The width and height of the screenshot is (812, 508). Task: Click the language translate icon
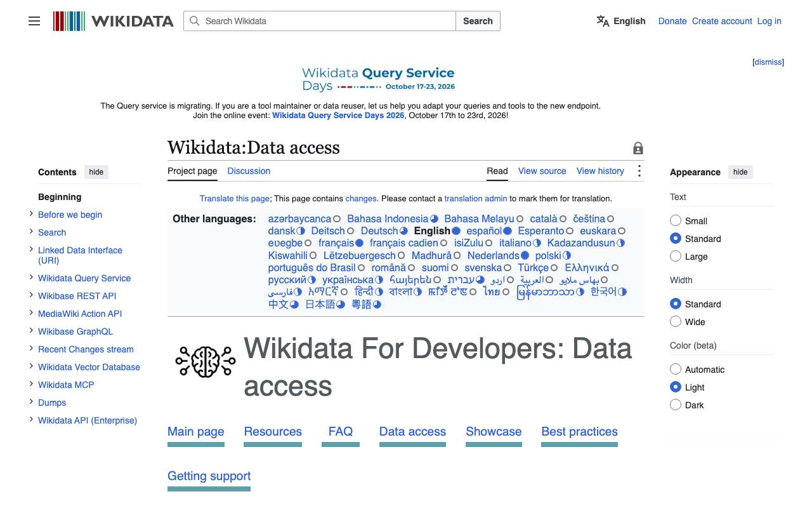(603, 21)
